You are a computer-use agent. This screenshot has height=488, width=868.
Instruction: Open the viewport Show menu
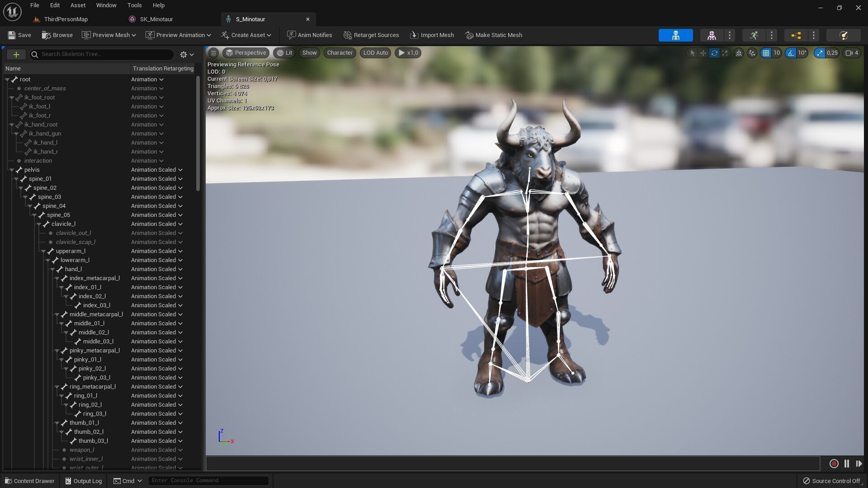click(309, 53)
